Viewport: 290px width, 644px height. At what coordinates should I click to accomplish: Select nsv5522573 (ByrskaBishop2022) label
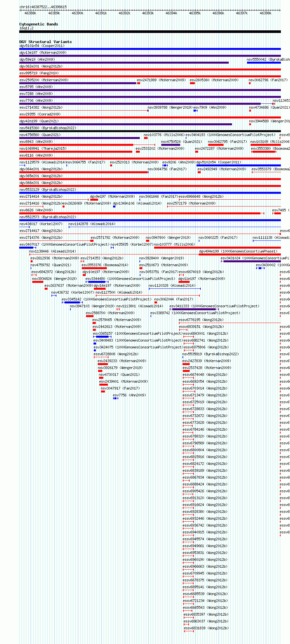point(48,217)
